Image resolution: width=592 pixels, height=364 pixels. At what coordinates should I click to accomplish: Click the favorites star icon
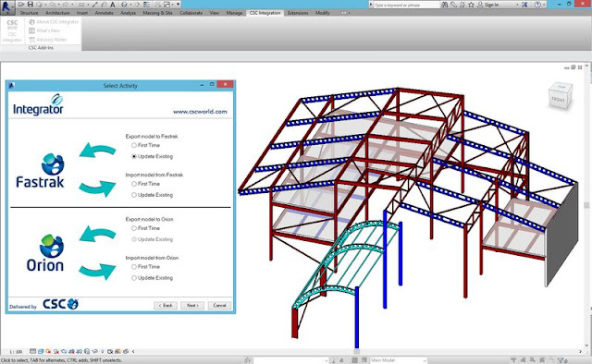click(x=471, y=5)
